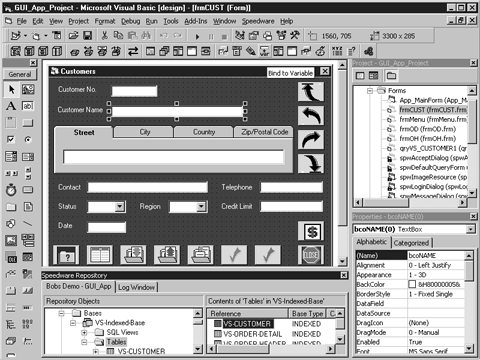Screen dimensions: 480x360
Task: Open the Region combo box dropdown
Action: 201,207
